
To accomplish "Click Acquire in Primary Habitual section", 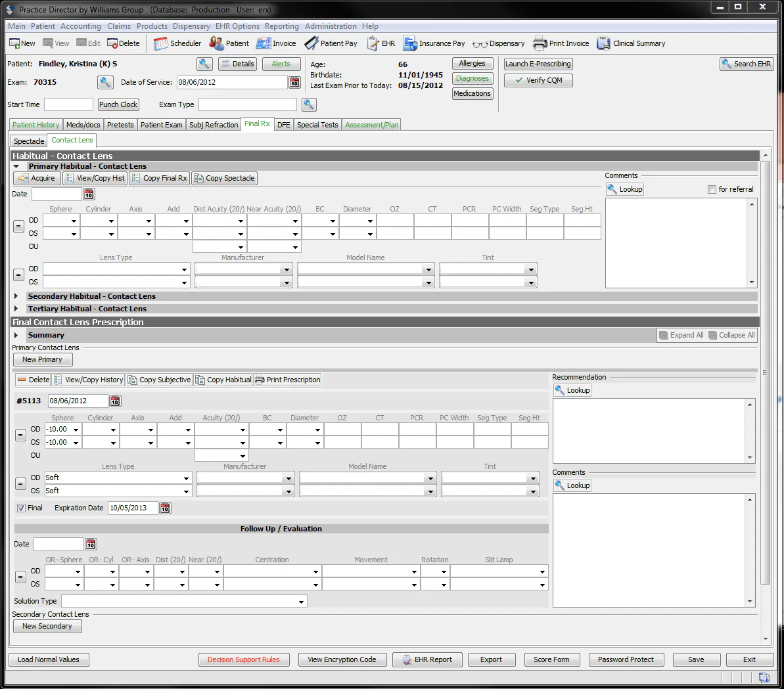I will [37, 179].
